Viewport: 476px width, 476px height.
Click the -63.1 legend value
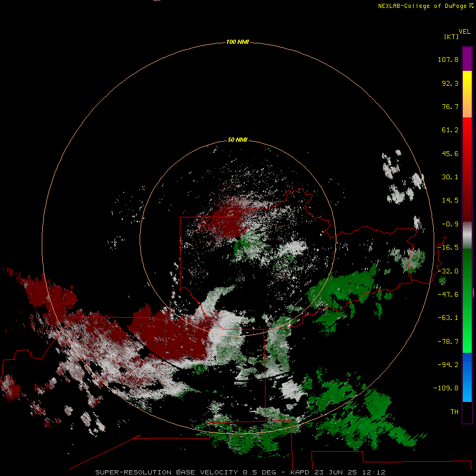click(x=448, y=318)
